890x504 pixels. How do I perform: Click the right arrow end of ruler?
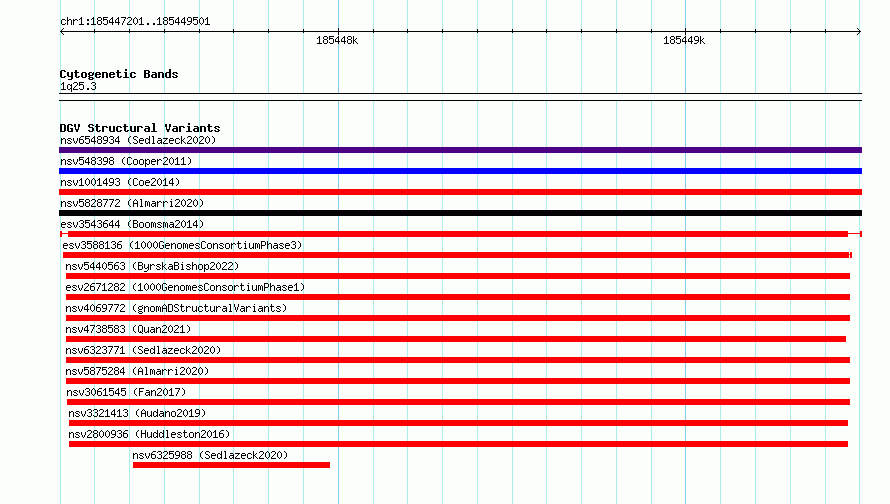pos(859,32)
